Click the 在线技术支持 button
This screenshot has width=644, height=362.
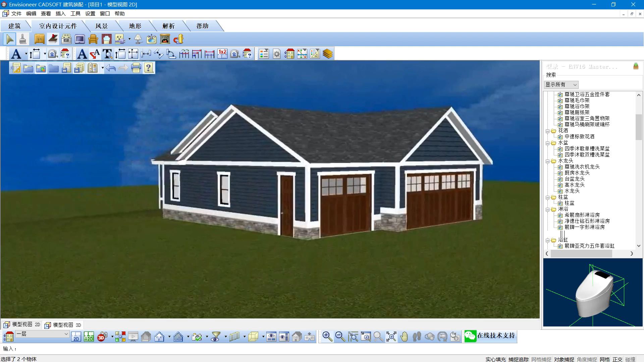pos(490,336)
